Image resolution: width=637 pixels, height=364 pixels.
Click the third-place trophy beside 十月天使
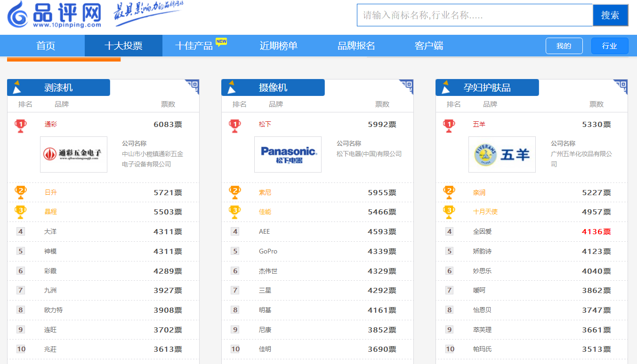tap(449, 212)
